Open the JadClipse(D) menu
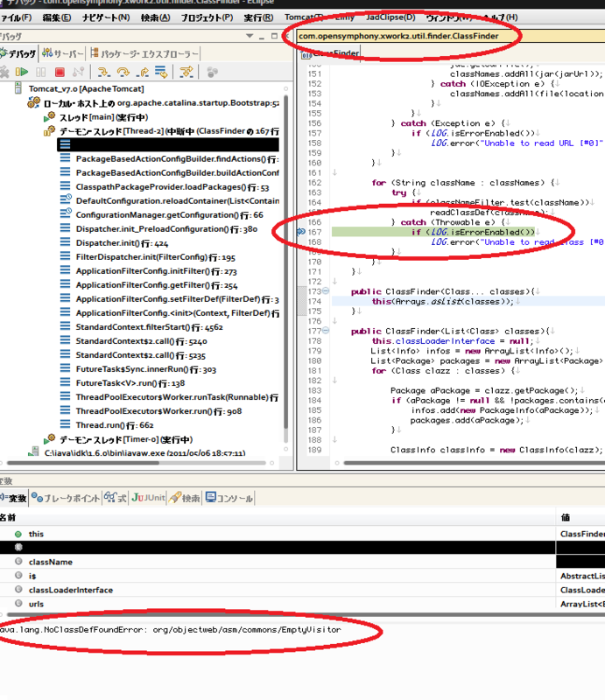This screenshot has width=605, height=700. pos(391,17)
